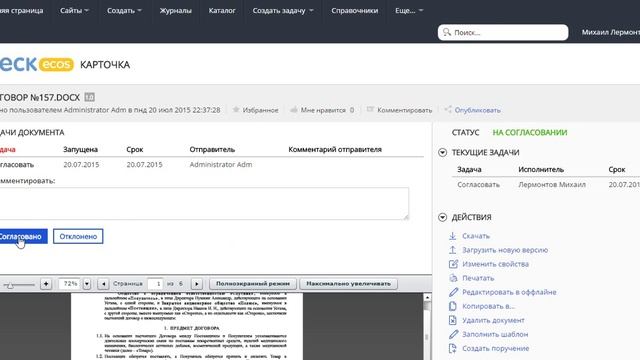Screen dimensions: 640x360
Task: Collapse the Текущие задачи section
Action: (442, 152)
